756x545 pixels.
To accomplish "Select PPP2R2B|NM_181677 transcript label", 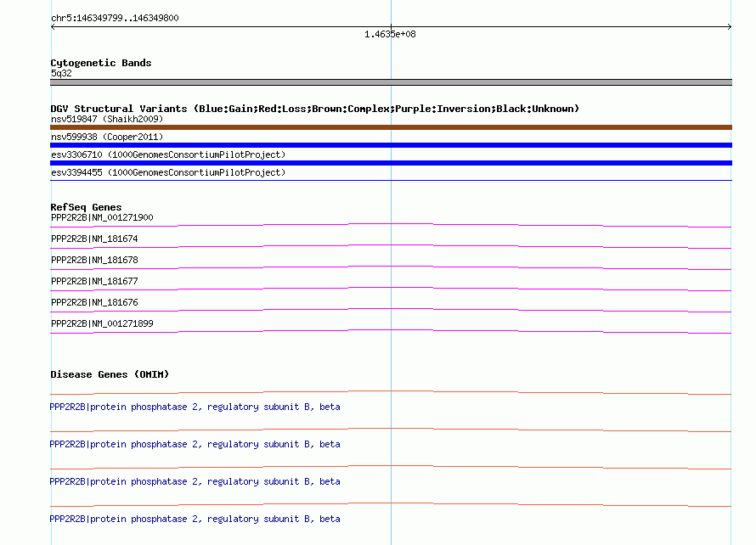I will pos(94,281).
